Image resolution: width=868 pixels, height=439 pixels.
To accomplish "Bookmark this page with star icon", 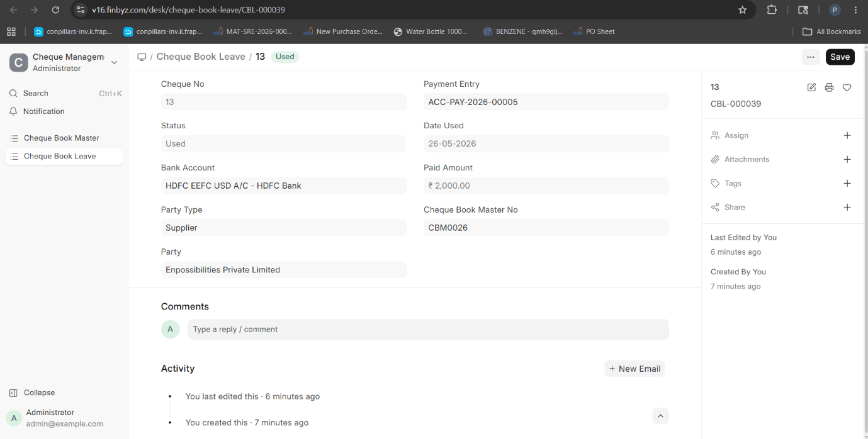I will (x=742, y=10).
